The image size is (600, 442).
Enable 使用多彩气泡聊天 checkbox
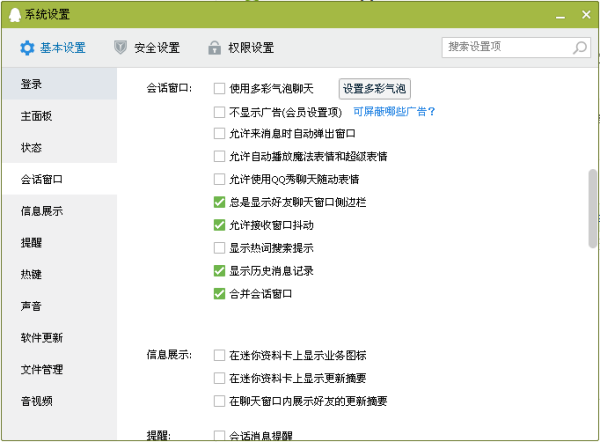[x=219, y=88]
